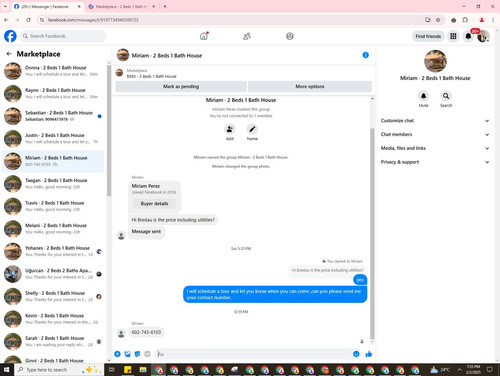
Task: Open more actions plus icon in composer
Action: tap(117, 354)
